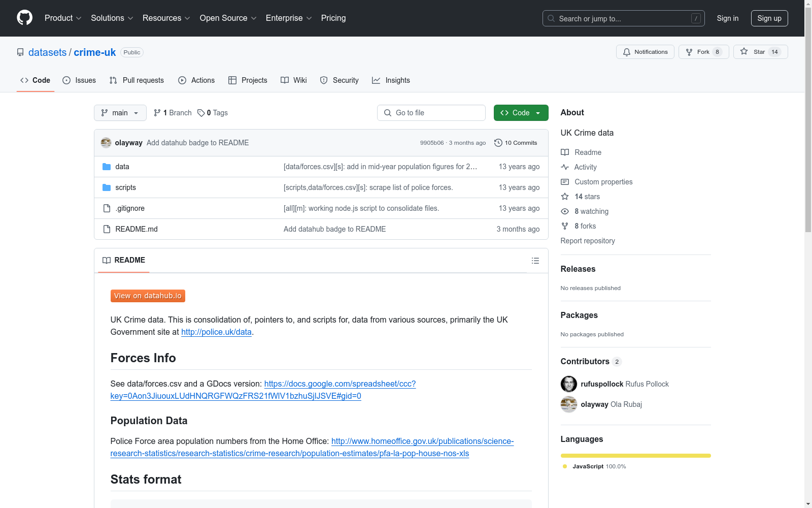This screenshot has width=812, height=508.
Task: Click the Notifications bell icon
Action: [627, 52]
